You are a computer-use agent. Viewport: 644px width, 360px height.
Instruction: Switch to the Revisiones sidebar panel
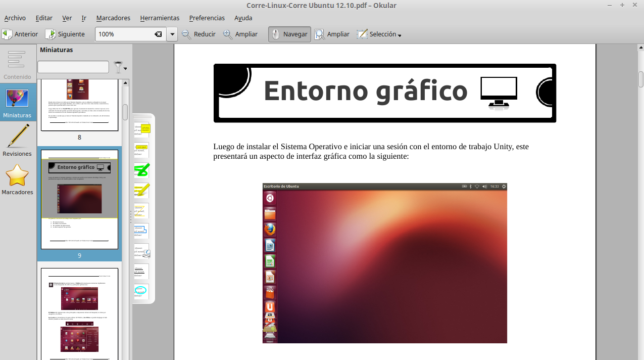click(18, 140)
